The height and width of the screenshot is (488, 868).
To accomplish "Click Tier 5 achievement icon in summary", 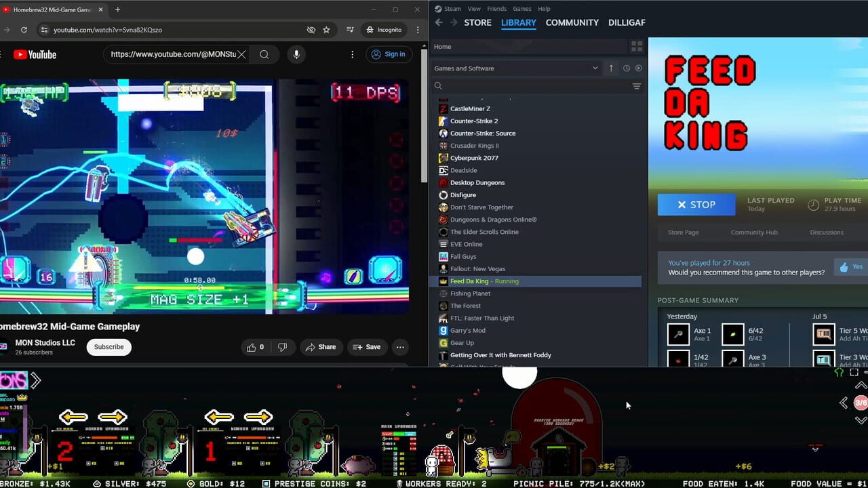I will 823,334.
